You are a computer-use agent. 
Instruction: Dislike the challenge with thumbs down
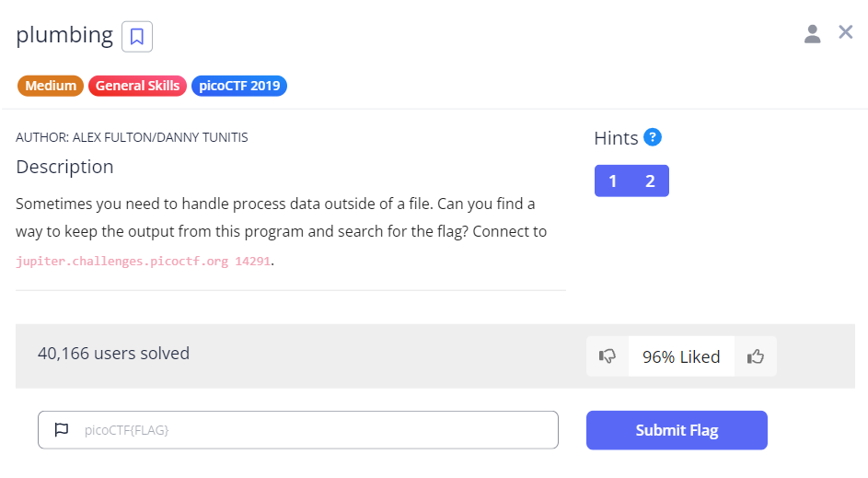pos(608,356)
